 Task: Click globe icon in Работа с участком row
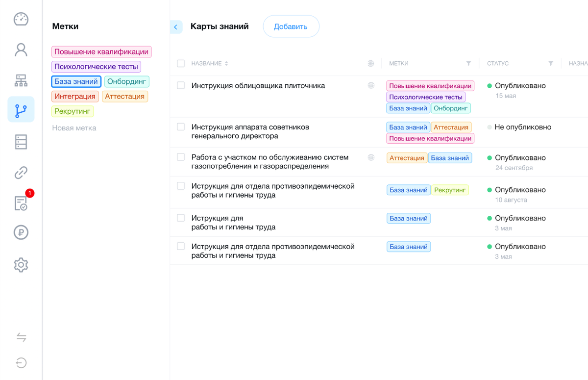[371, 157]
